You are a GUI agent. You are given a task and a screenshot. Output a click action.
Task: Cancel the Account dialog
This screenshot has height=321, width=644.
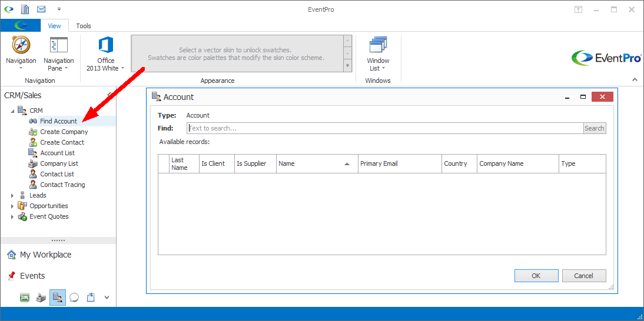pyautogui.click(x=583, y=276)
